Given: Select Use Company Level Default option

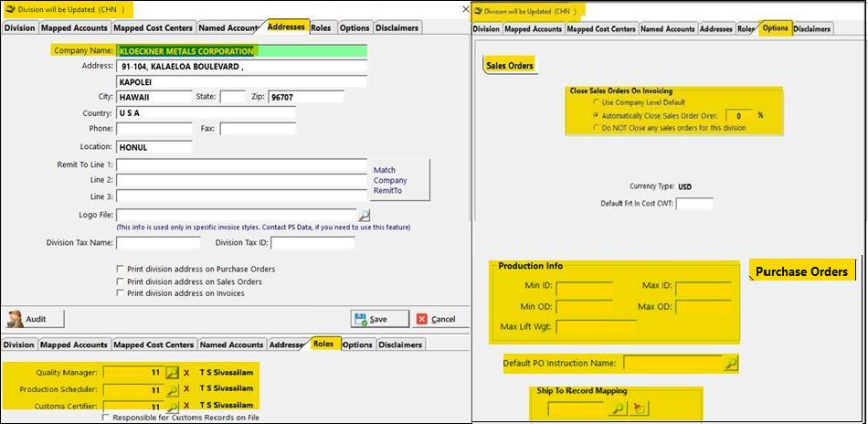Looking at the screenshot, I should pyautogui.click(x=596, y=102).
